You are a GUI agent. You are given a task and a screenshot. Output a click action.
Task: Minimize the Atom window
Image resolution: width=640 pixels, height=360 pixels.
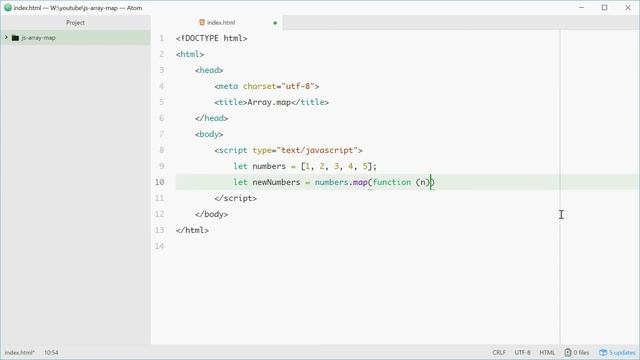(581, 7)
